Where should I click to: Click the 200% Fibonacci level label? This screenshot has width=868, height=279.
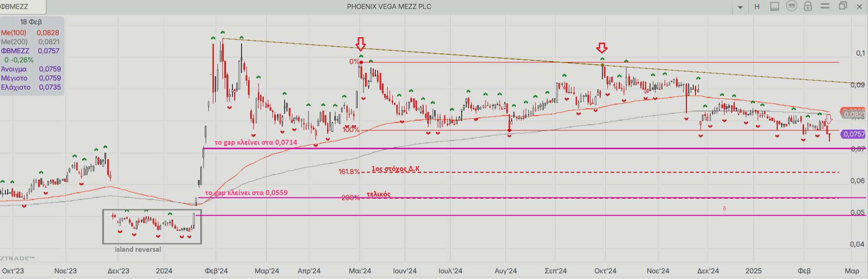click(x=350, y=198)
